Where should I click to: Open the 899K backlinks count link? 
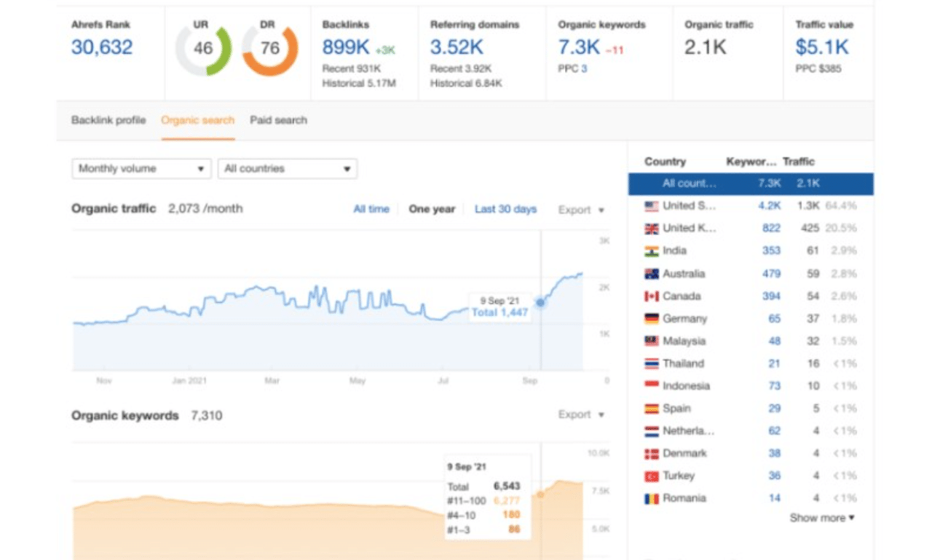[x=346, y=48]
